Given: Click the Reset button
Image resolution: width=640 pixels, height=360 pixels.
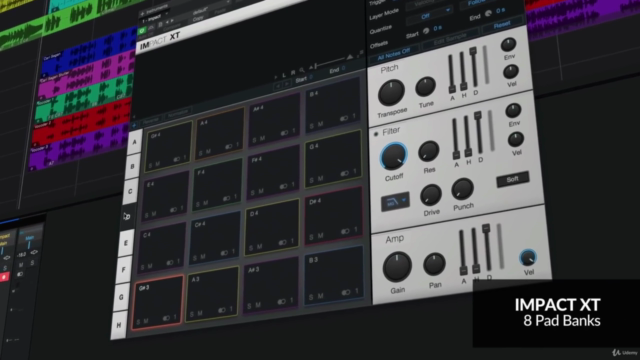Looking at the screenshot, I should click(x=502, y=25).
